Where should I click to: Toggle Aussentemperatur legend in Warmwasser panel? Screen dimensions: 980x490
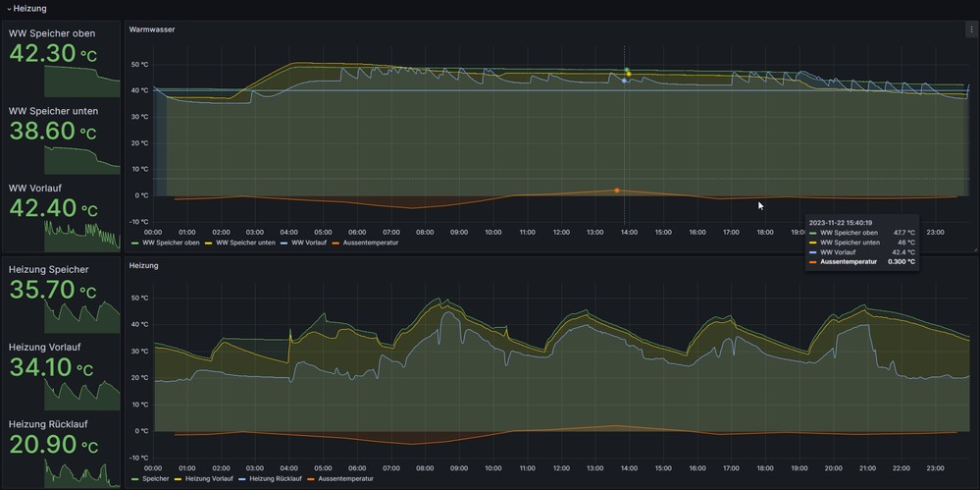370,242
